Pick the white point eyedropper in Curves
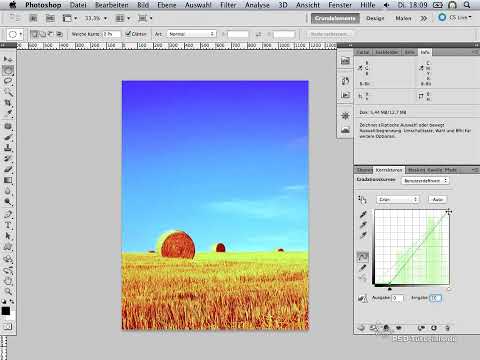480x360 pixels. (x=363, y=235)
